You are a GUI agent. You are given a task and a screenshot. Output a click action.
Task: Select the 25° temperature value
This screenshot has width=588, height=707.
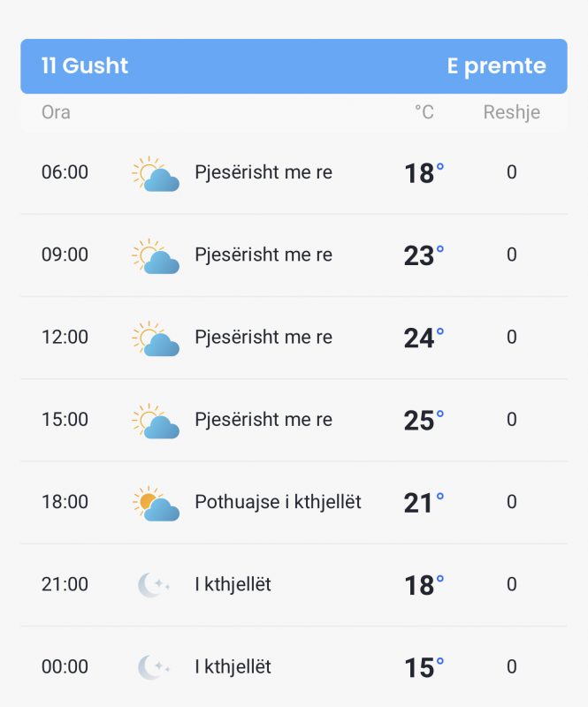click(x=424, y=421)
